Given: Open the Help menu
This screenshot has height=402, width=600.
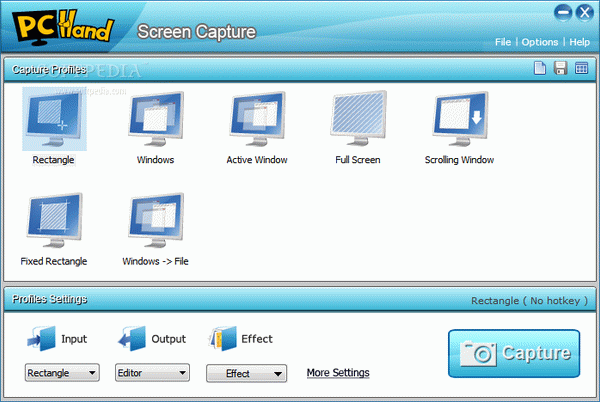Looking at the screenshot, I should pos(579,42).
